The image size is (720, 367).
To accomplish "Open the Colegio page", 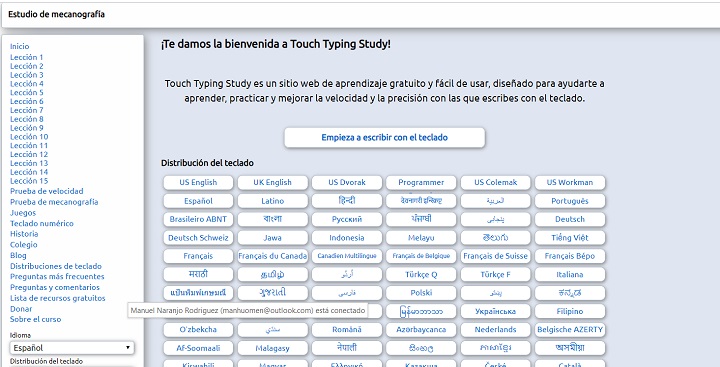I will [24, 245].
